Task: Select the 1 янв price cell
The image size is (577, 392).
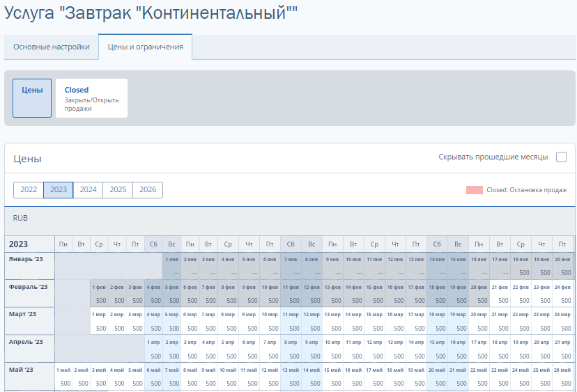Action: pos(172,266)
